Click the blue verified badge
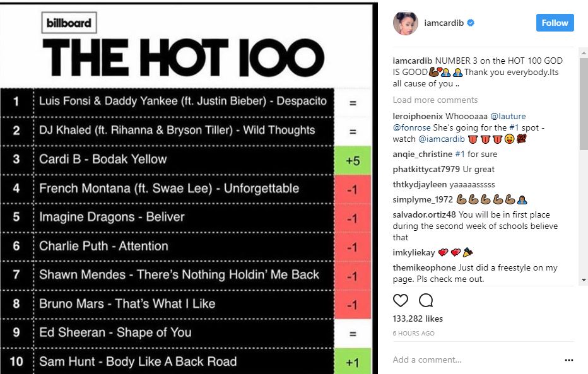The width and height of the screenshot is (588, 374). click(471, 23)
